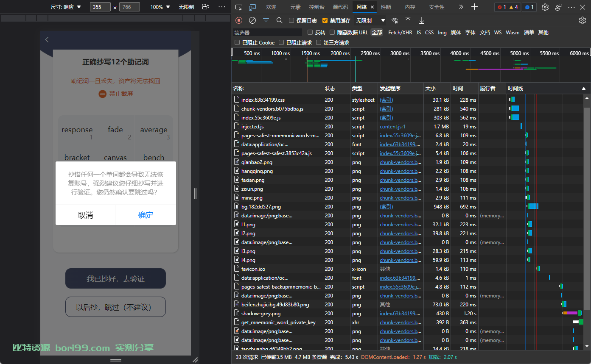Focus the 筛选器 filter input
The width and height of the screenshot is (591, 364).
coord(267,32)
